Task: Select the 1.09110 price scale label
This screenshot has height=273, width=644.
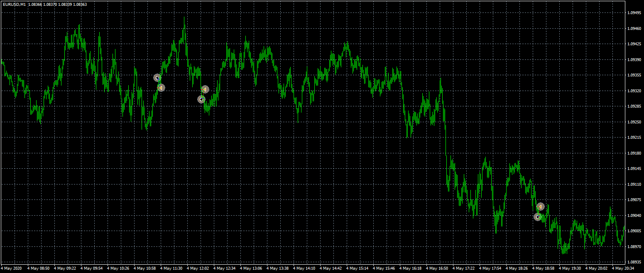Action: pos(635,184)
